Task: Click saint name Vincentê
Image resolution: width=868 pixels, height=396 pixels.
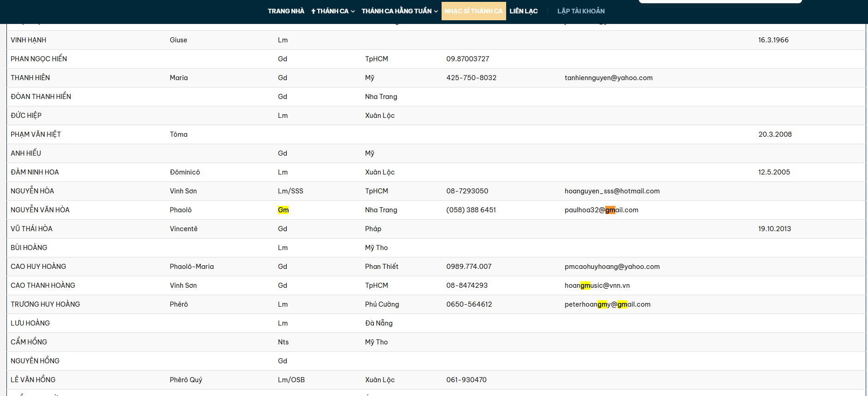Action: [x=183, y=229]
